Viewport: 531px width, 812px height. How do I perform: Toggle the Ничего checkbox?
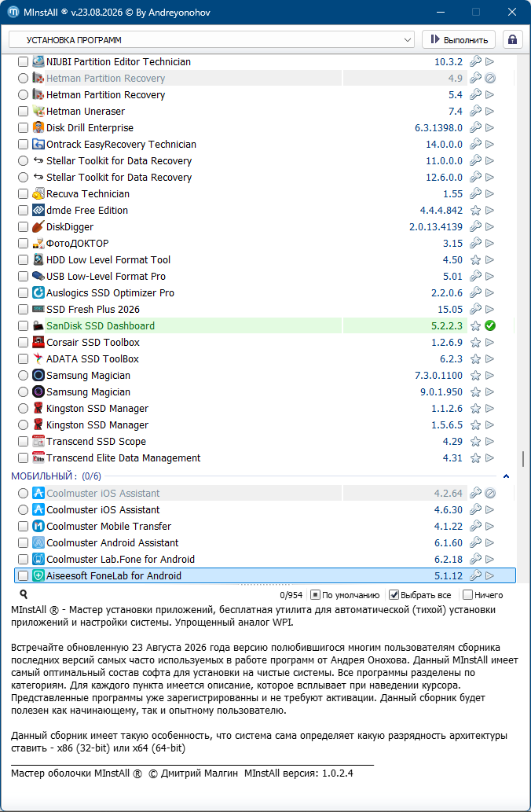[467, 595]
